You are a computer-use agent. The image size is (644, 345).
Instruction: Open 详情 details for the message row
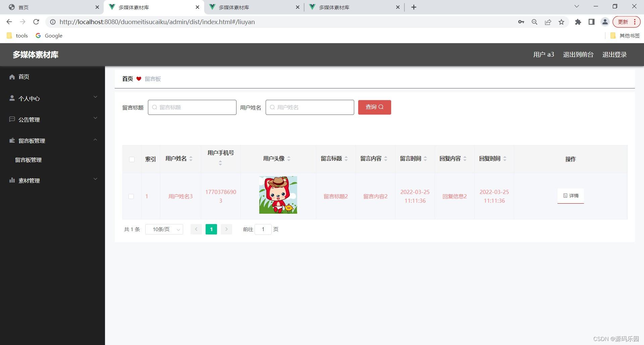click(x=570, y=196)
